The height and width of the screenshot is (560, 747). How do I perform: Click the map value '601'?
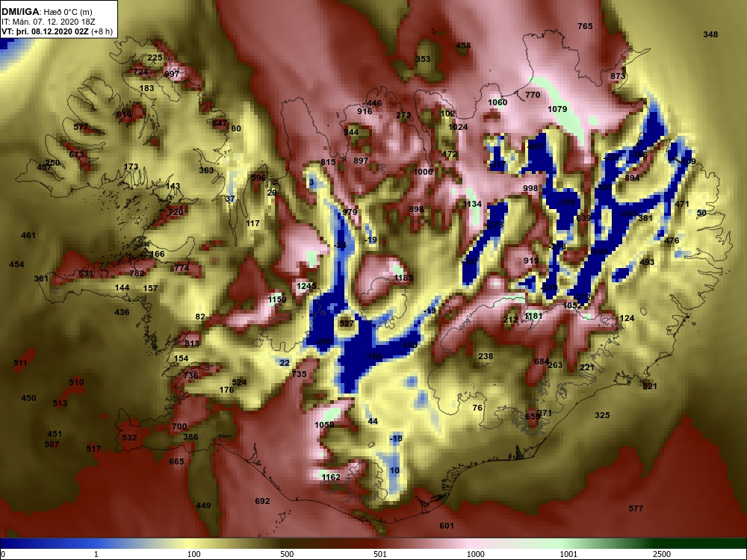coord(447,526)
